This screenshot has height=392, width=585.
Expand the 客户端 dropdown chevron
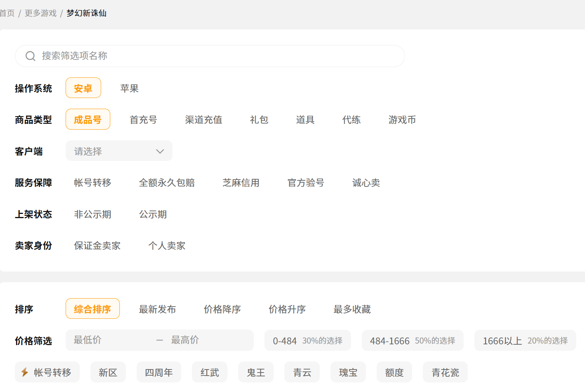coord(160,151)
